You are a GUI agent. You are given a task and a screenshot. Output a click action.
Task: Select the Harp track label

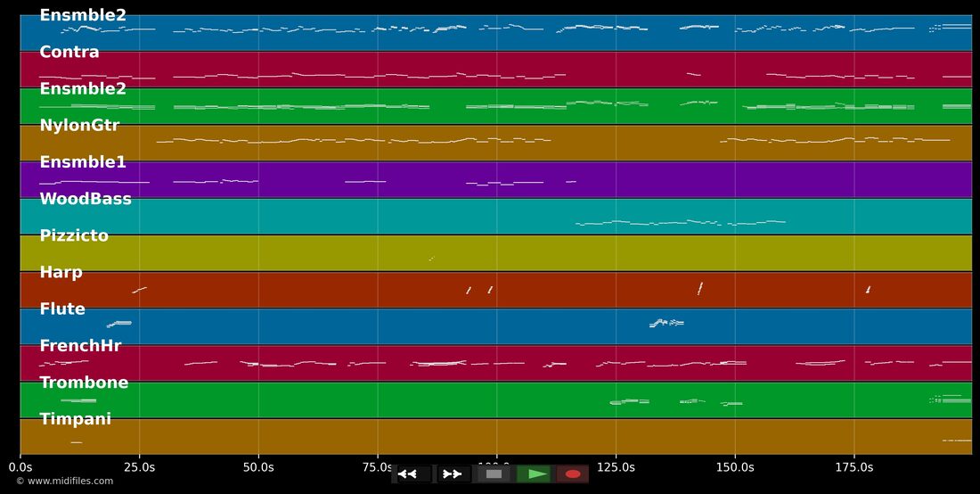(61, 273)
